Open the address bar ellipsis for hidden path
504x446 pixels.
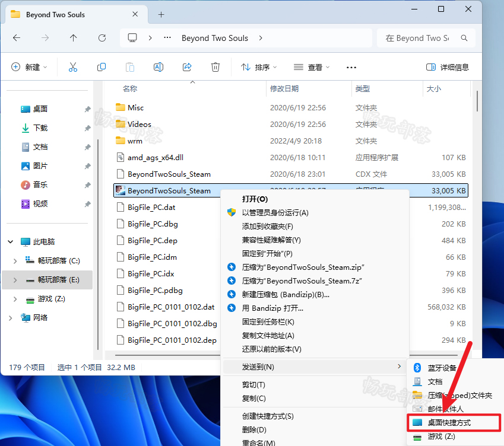click(x=167, y=38)
